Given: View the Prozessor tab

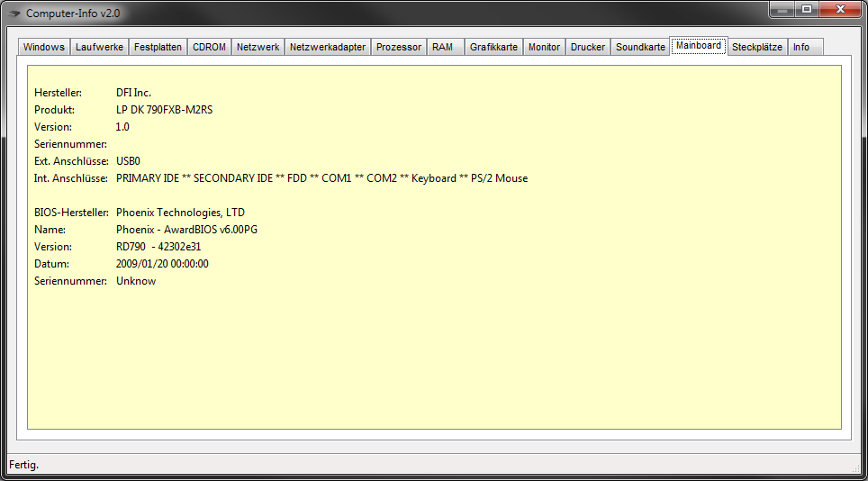Looking at the screenshot, I should click(x=399, y=47).
